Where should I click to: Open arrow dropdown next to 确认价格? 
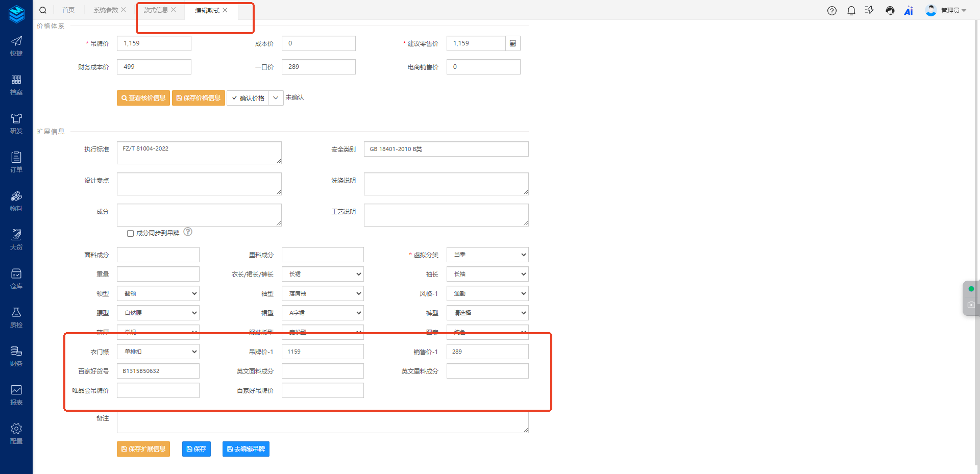(x=276, y=97)
